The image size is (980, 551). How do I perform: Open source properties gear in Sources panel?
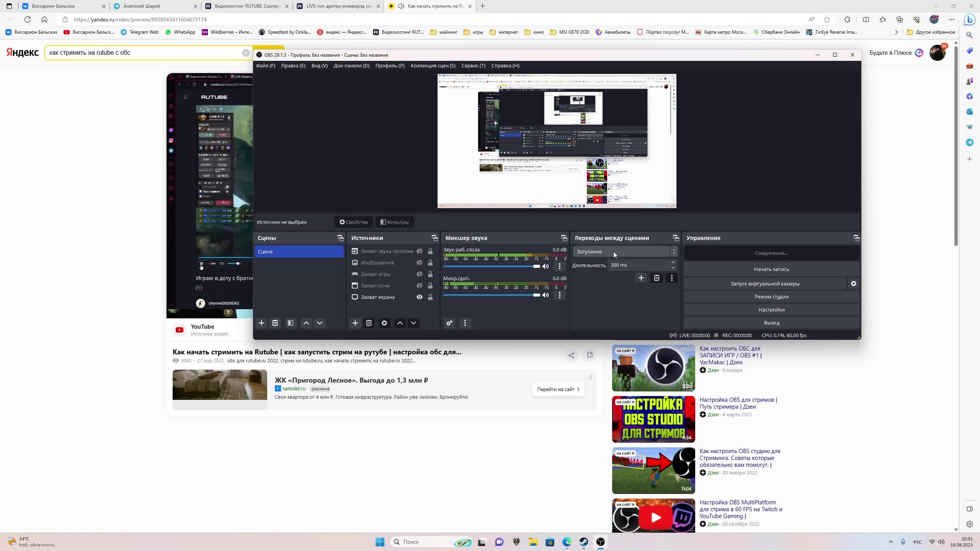click(384, 323)
